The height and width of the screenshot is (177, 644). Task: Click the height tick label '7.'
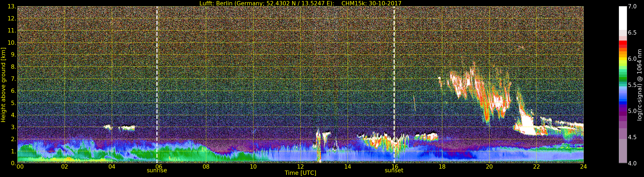[x=13, y=79]
